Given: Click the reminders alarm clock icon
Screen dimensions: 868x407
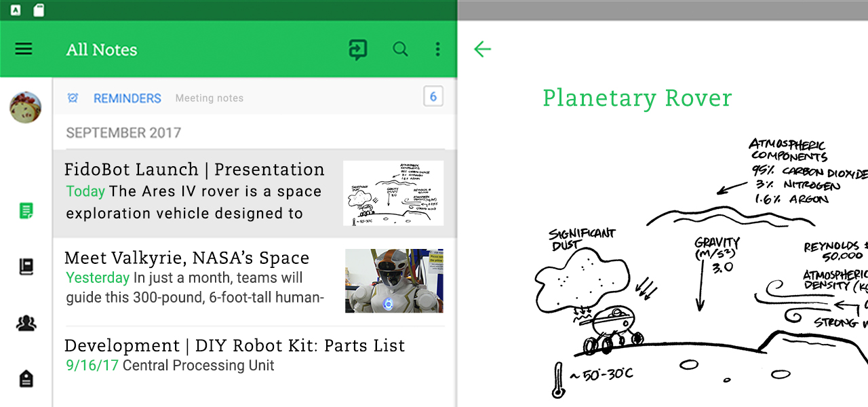Looking at the screenshot, I should [73, 98].
